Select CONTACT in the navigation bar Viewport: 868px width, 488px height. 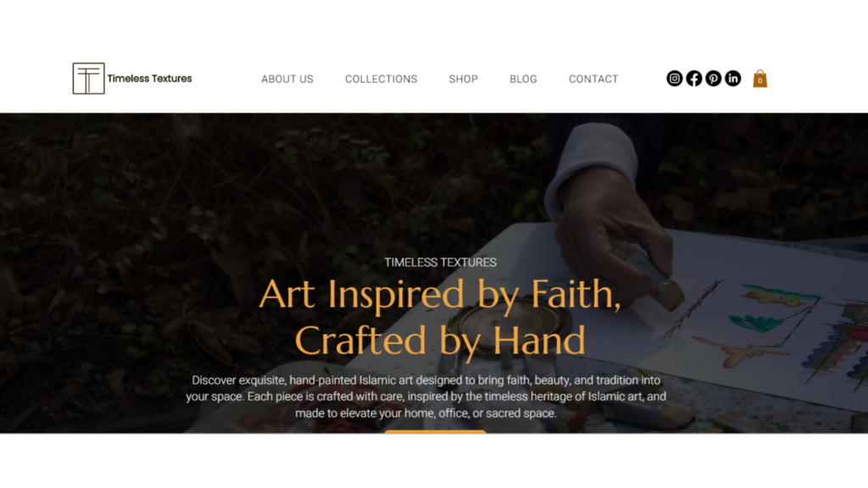tap(593, 79)
